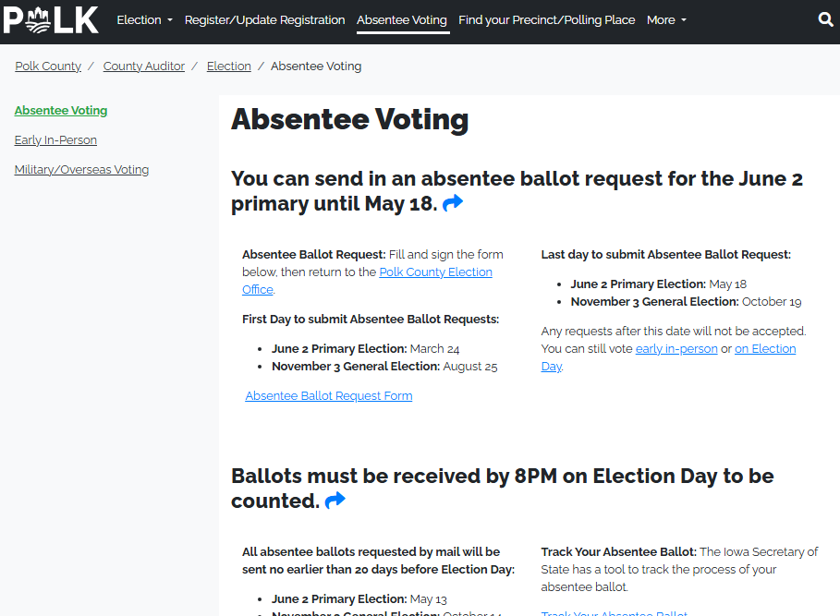Open the Track Your Absentee Ballot link
The image size is (840, 616).
coord(615,612)
